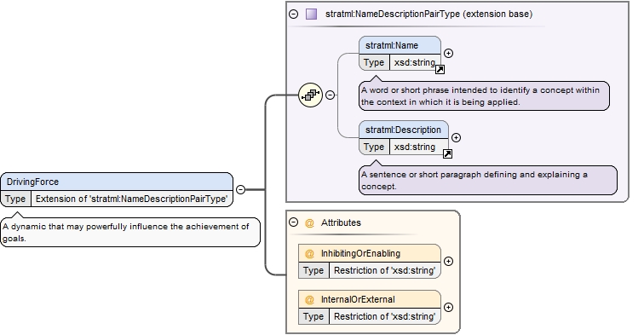644x335 pixels.
Task: Click Restriction type value of InternalOrExternal
Action: (384, 316)
